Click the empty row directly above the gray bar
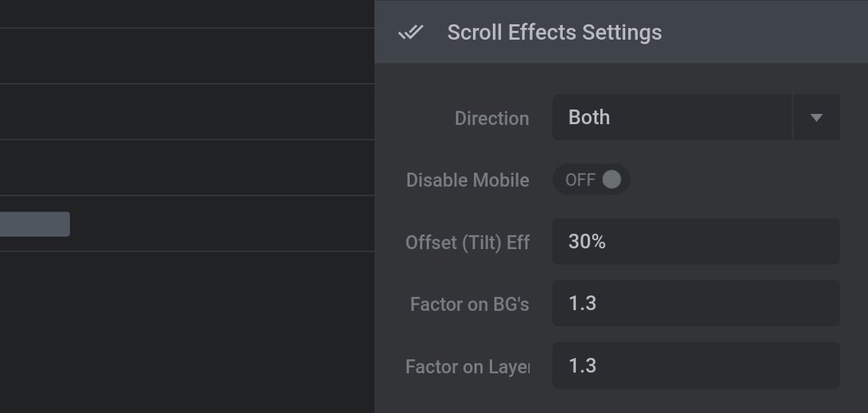The width and height of the screenshot is (868, 413). point(187,168)
